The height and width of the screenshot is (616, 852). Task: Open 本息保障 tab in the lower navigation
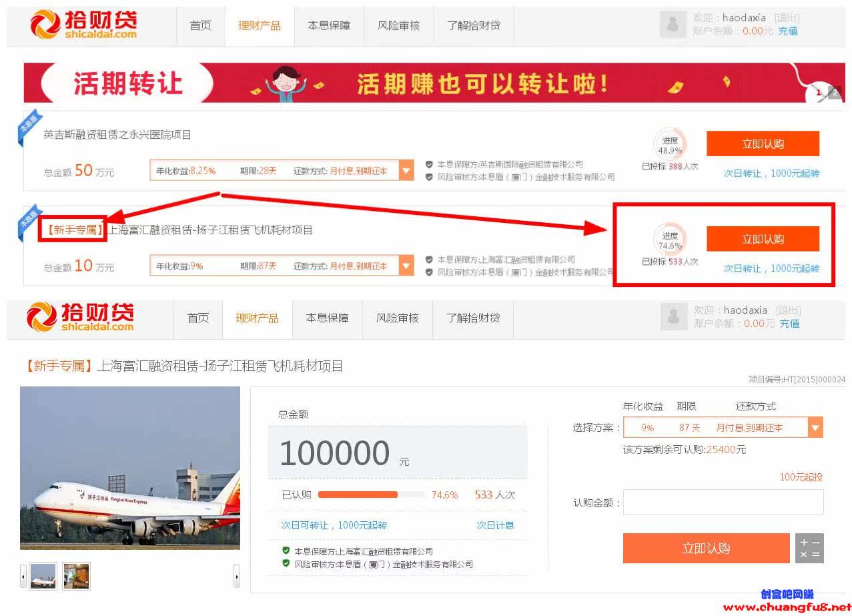(327, 318)
